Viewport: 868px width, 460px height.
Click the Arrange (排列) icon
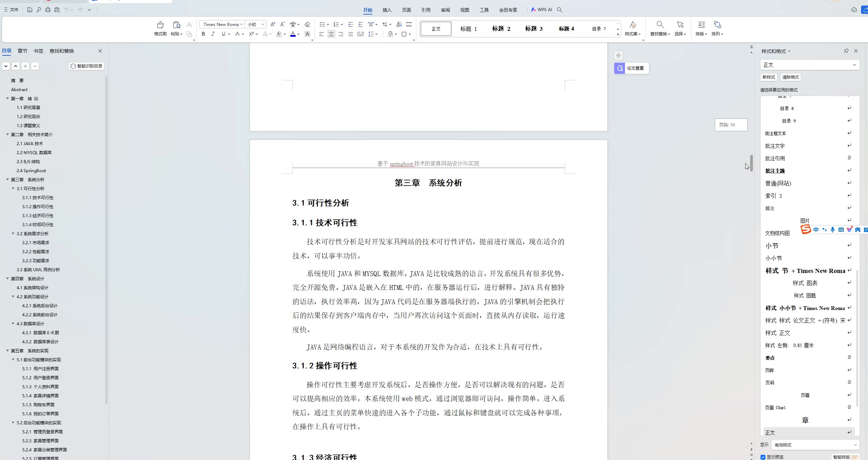click(717, 25)
